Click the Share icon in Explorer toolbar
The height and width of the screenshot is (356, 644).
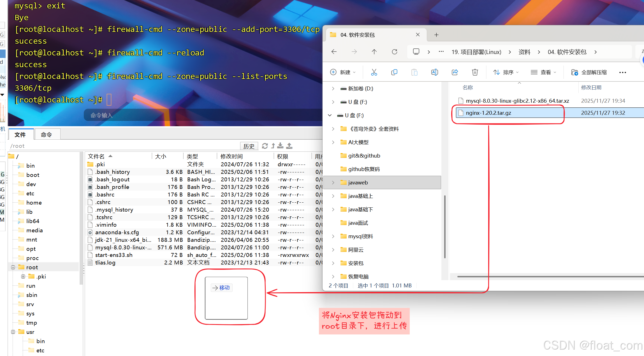455,72
